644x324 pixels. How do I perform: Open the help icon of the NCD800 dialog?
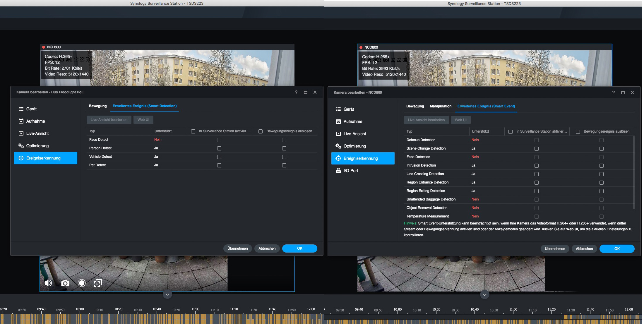click(x=613, y=92)
